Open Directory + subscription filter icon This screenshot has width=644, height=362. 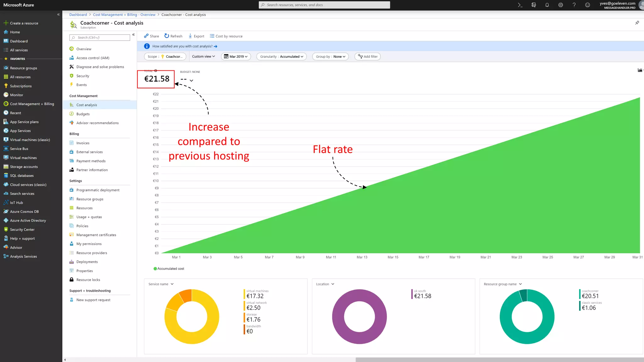534,5
